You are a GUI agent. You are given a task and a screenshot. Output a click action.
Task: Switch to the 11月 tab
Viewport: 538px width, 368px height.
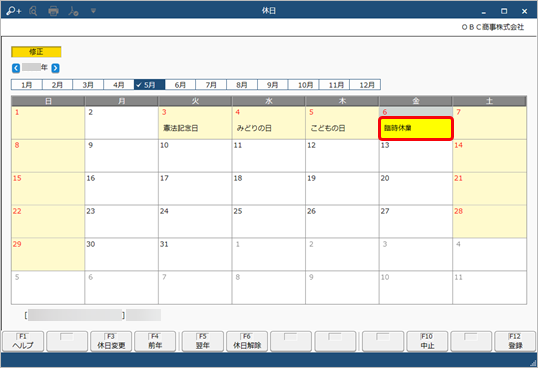[x=334, y=85]
